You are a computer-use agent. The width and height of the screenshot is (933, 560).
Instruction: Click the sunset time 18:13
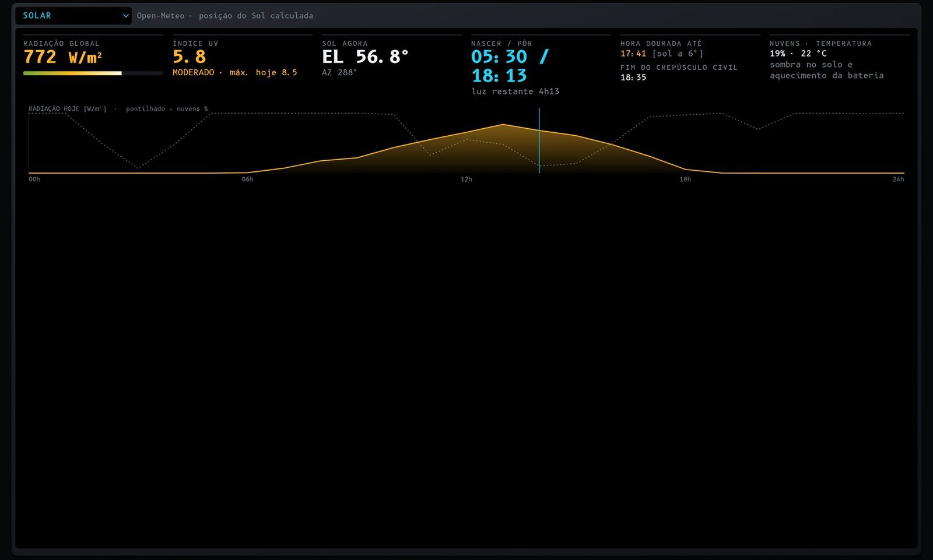point(499,76)
